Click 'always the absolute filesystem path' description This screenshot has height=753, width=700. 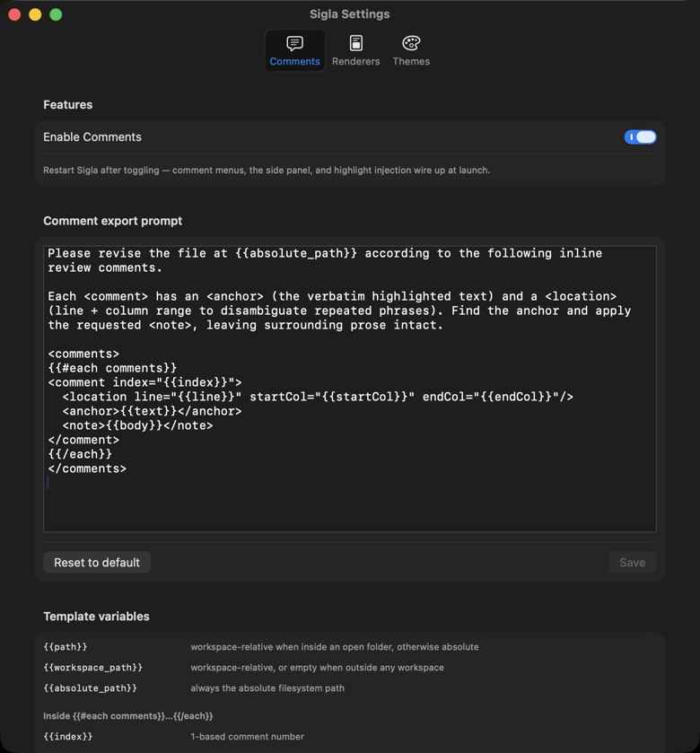tap(267, 688)
